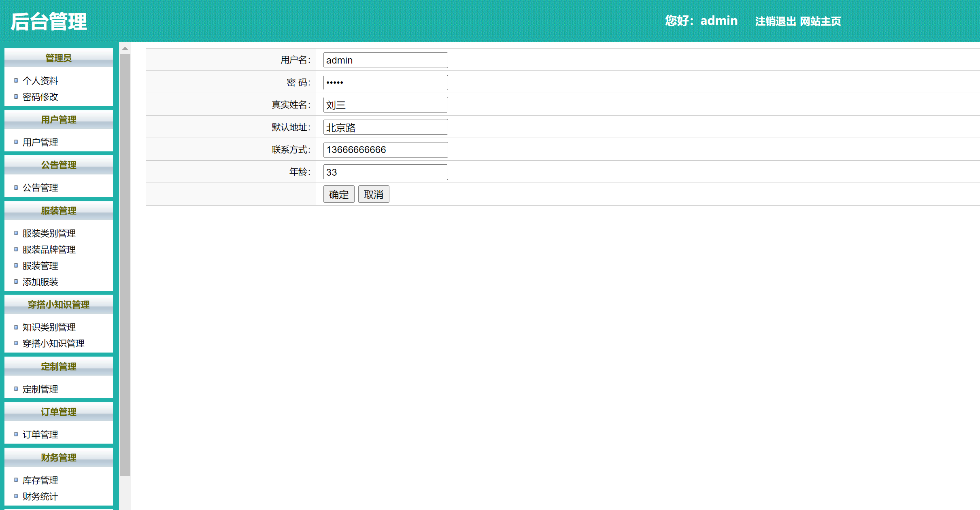Viewport: 980px width, 510px height.
Task: Focus the 联系方式 phone number field
Action: point(385,150)
